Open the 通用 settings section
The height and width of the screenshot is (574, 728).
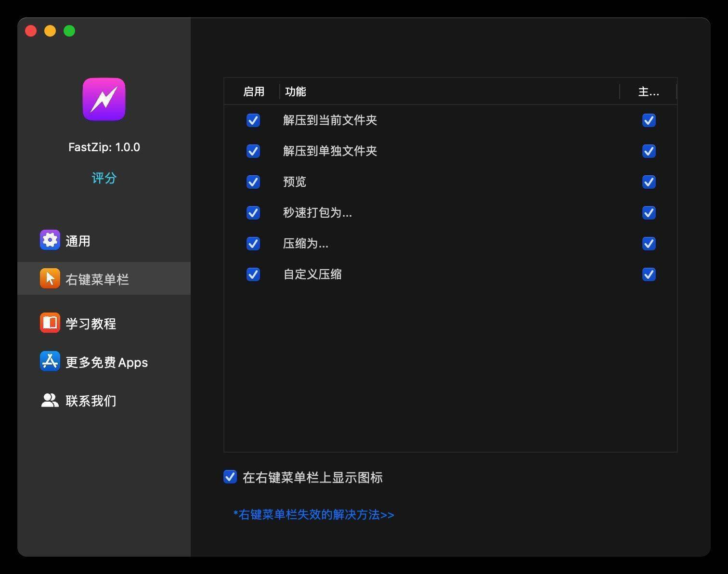77,240
